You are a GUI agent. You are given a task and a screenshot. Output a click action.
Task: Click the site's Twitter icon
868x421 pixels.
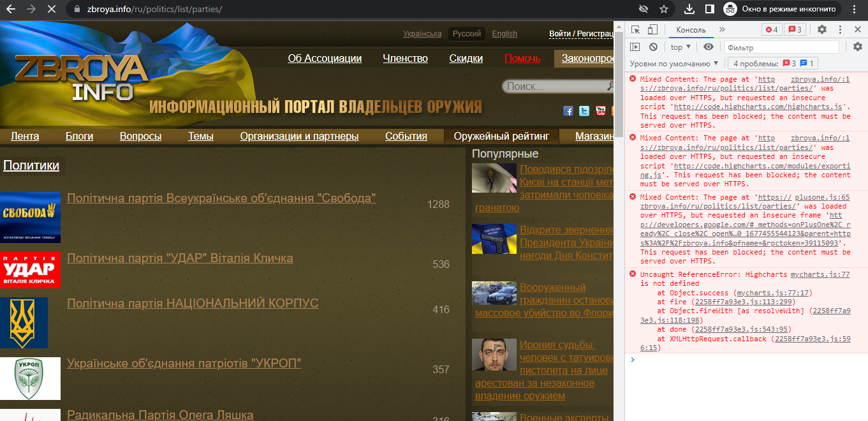click(x=584, y=111)
